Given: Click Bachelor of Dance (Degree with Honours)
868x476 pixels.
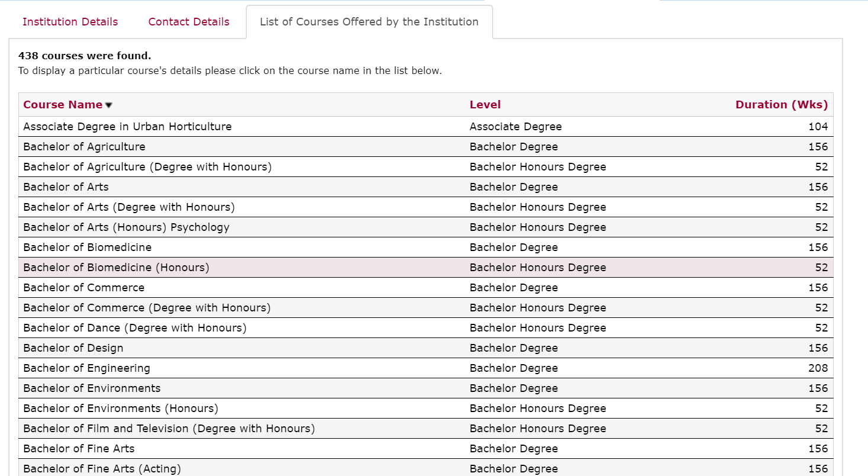Looking at the screenshot, I should coord(134,328).
